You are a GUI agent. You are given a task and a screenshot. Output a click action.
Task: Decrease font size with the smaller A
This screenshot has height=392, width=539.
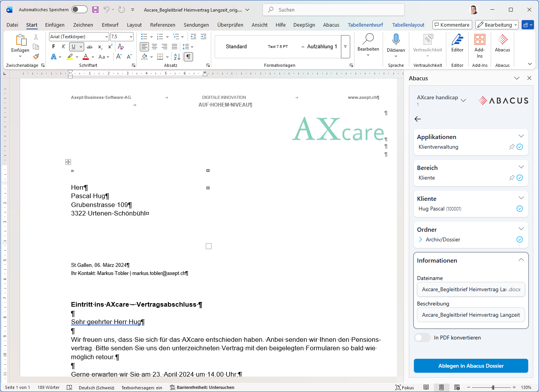[x=129, y=57]
